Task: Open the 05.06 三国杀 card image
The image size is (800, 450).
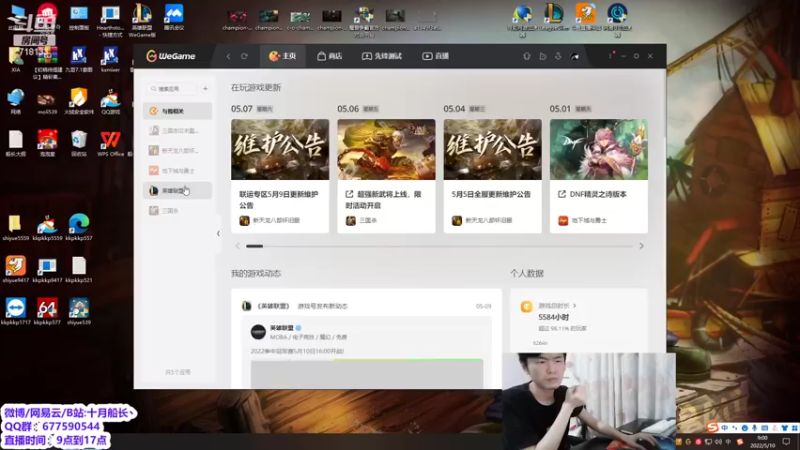Action: tap(386, 149)
